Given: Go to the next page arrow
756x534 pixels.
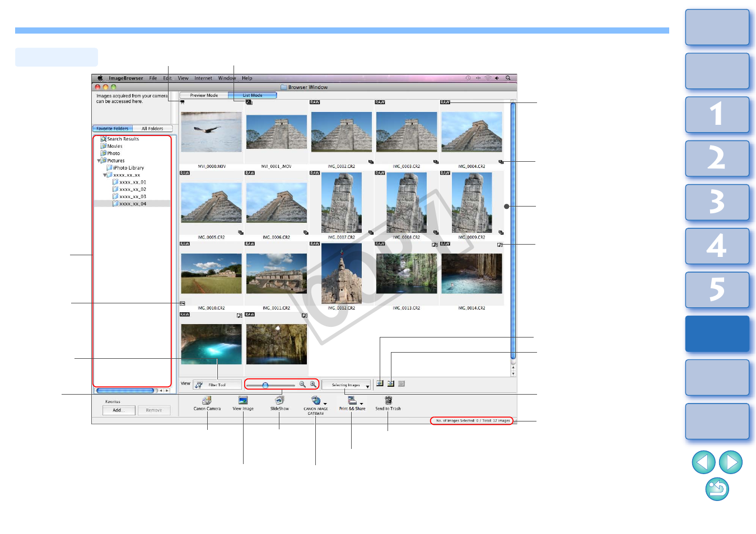Looking at the screenshot, I should click(x=731, y=462).
